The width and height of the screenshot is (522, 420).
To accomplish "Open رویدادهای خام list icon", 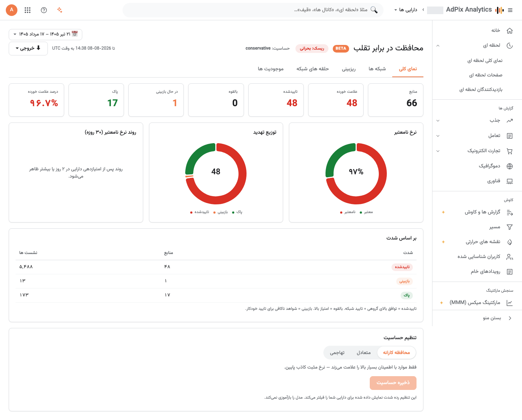I will click(510, 272).
